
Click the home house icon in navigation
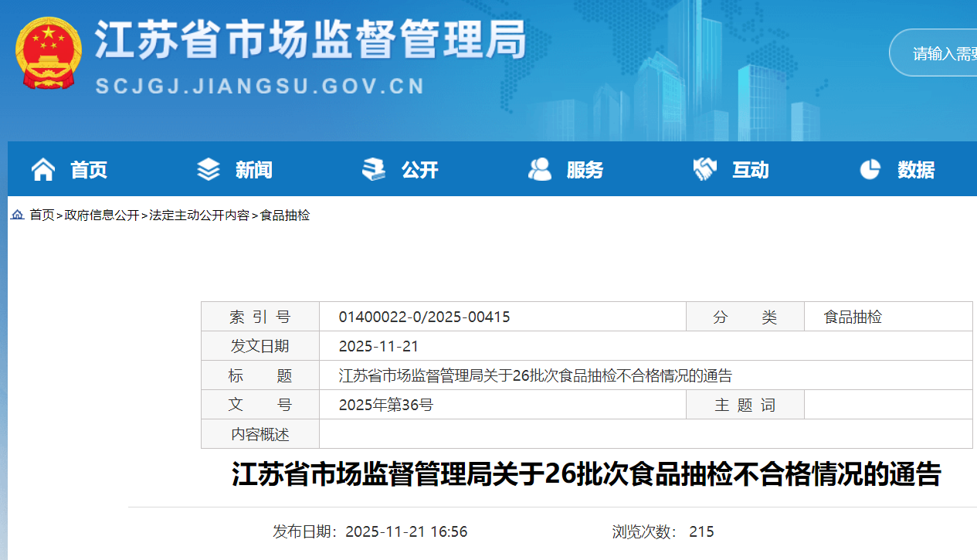point(43,169)
